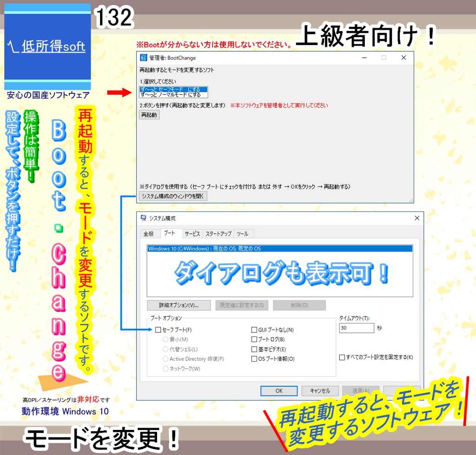Select the 最小(M) radio button
This screenshot has height=455, width=476.
165,339
